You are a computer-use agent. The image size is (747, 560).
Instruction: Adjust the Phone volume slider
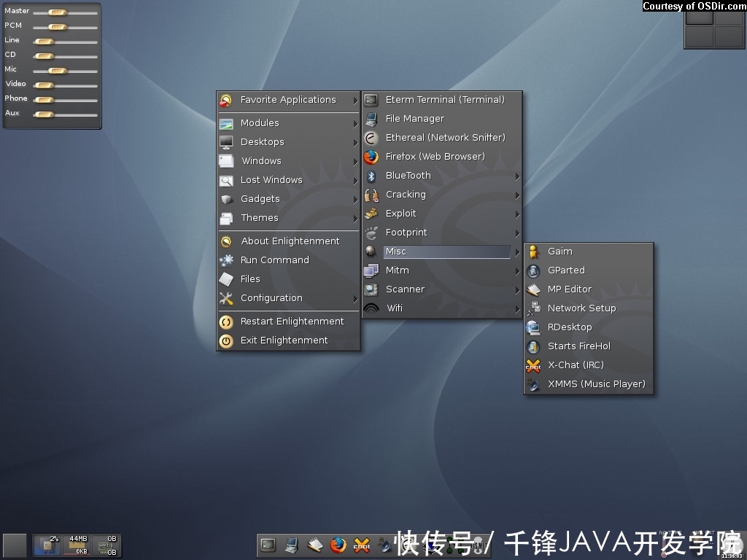pos(65,99)
